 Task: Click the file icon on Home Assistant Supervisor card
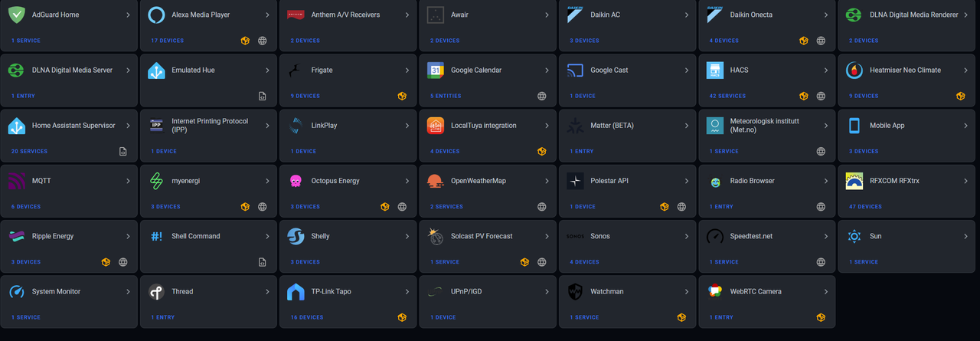click(122, 152)
